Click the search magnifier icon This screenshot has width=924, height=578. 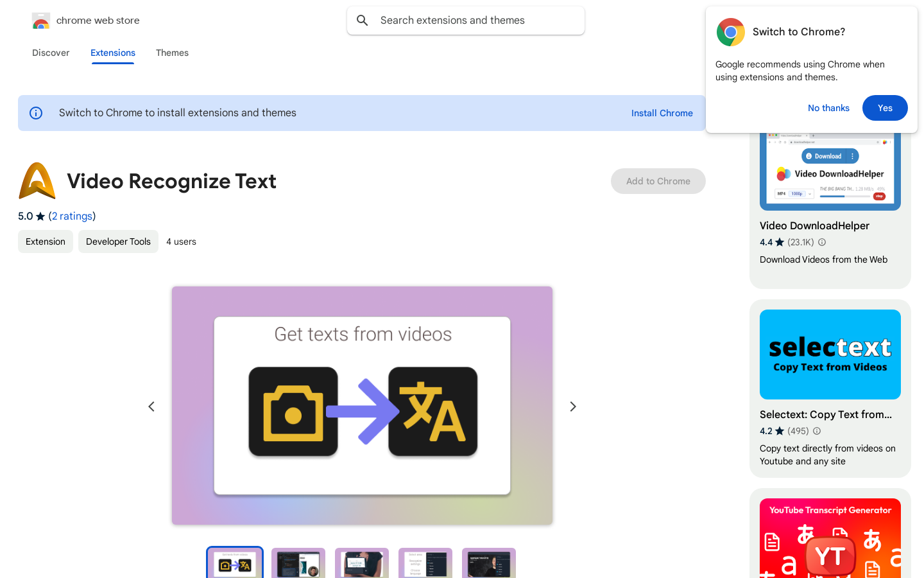click(x=363, y=21)
